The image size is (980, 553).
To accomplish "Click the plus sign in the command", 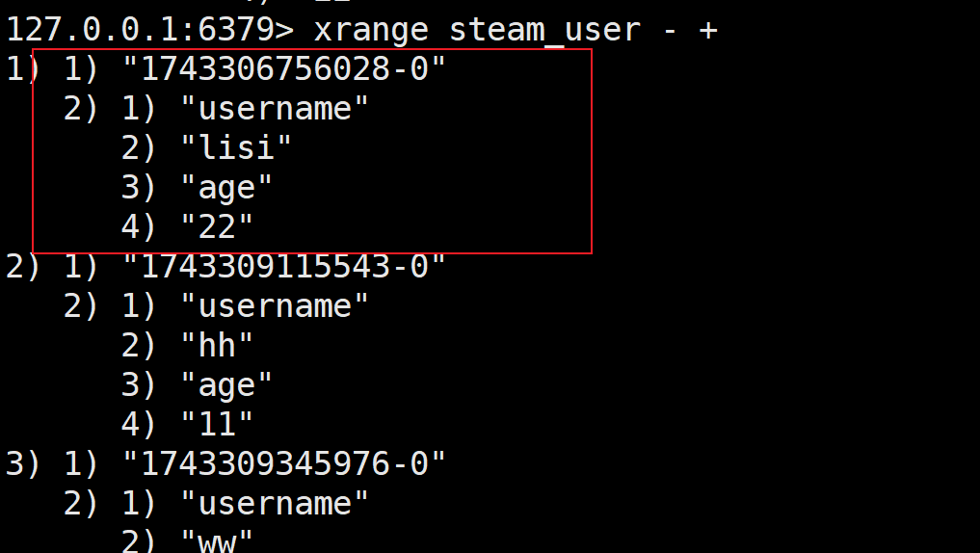I will tap(707, 30).
